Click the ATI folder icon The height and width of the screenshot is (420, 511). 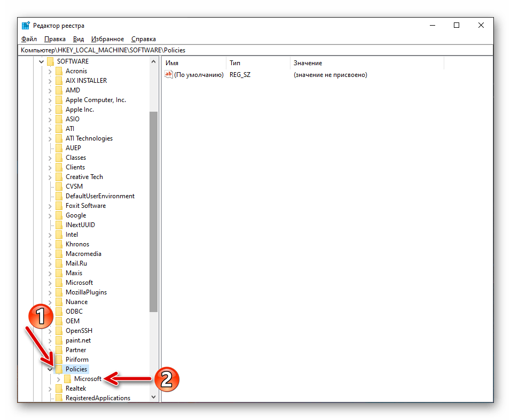tap(59, 129)
